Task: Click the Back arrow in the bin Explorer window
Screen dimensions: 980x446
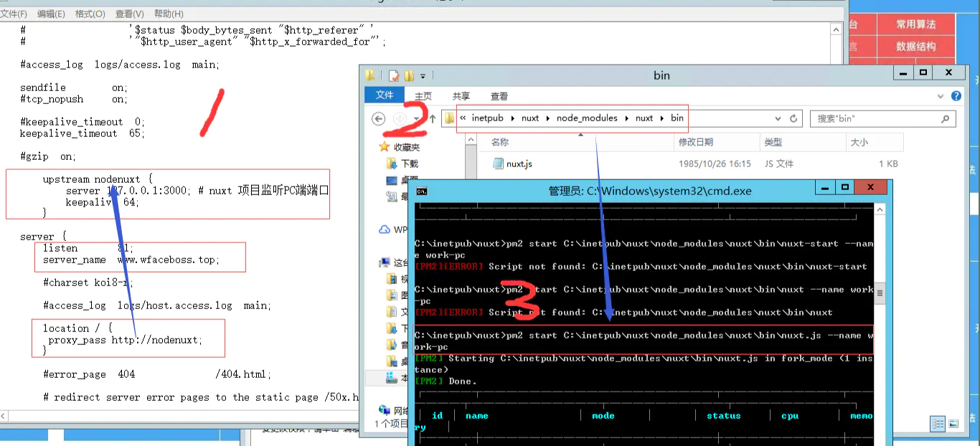Action: click(x=378, y=118)
